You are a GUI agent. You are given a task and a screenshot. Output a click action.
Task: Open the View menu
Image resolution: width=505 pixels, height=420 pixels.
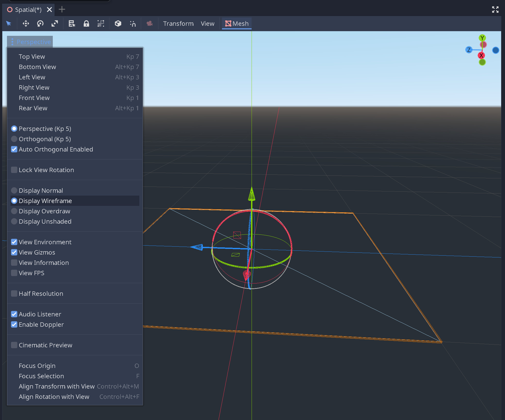click(x=207, y=23)
